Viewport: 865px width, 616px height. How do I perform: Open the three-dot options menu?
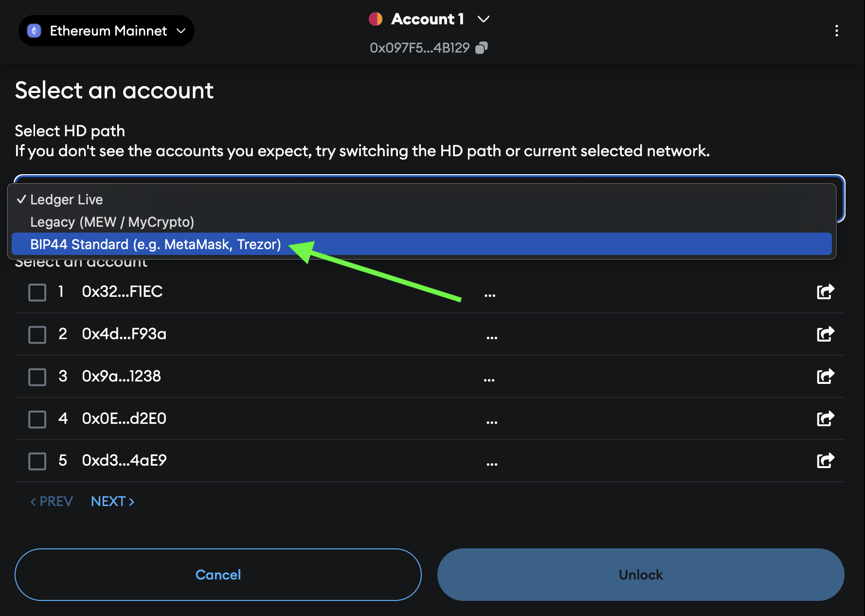tap(836, 31)
